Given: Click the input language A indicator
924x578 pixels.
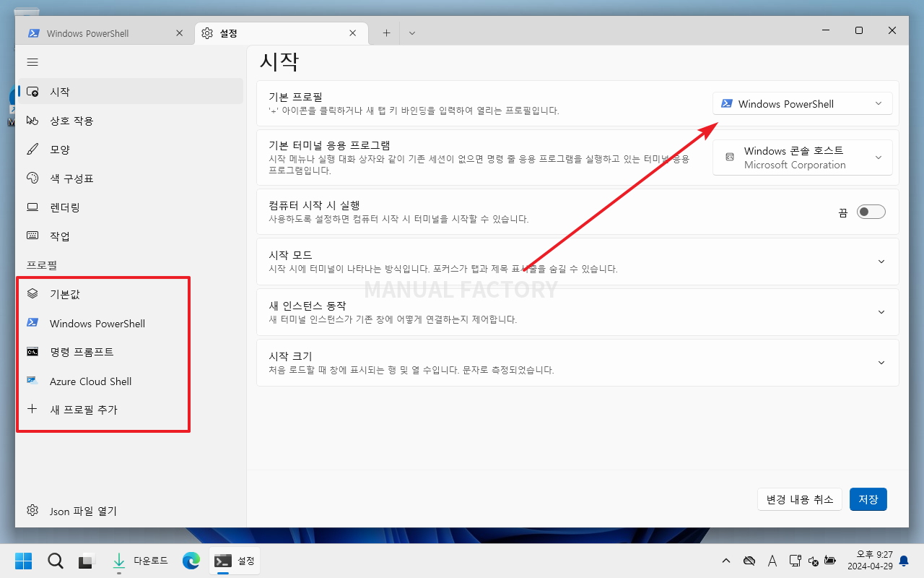Looking at the screenshot, I should coord(772,561).
